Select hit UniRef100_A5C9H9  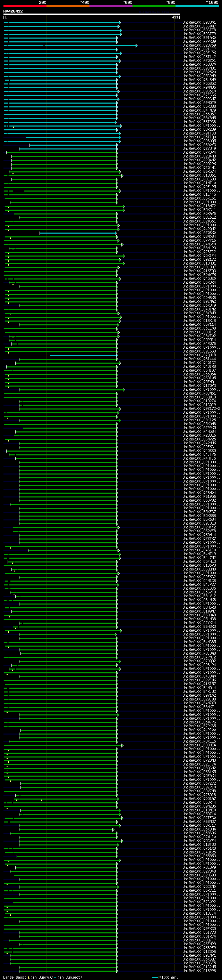pos(199,76)
